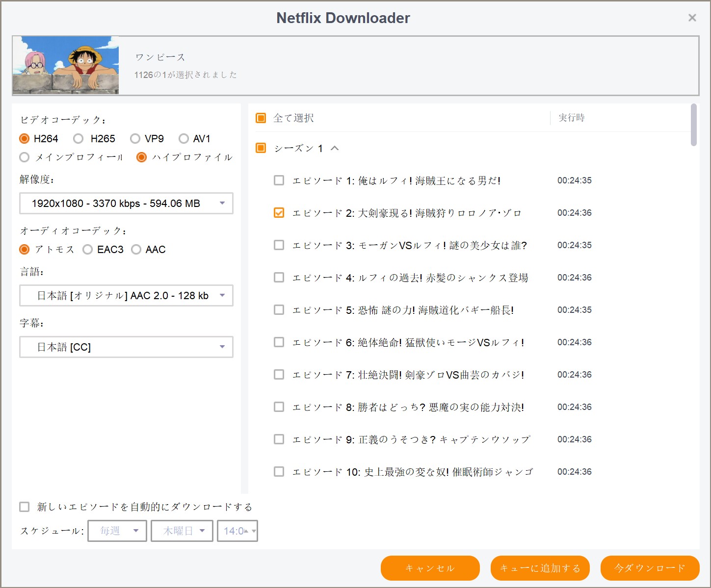The width and height of the screenshot is (711, 588).
Task: Click the キューに追加する button
Action: [x=540, y=568]
